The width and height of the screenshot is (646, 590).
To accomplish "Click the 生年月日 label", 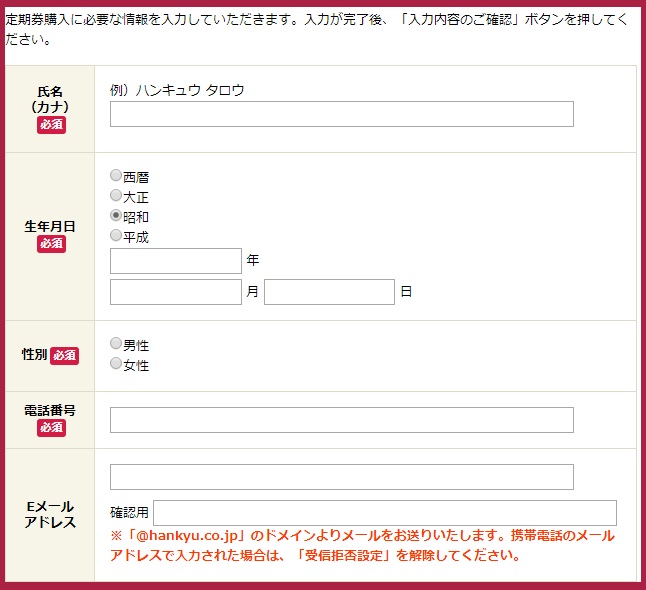I will click(x=50, y=227).
